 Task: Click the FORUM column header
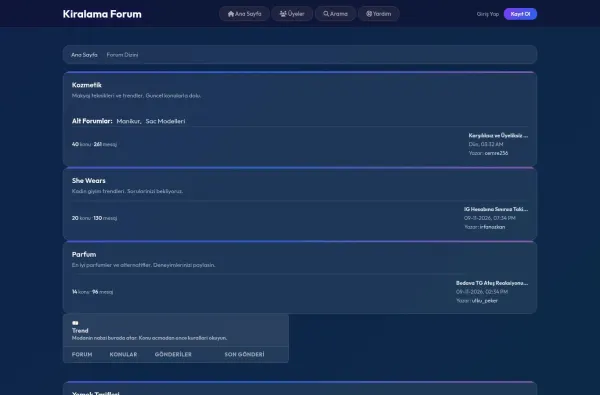click(82, 354)
